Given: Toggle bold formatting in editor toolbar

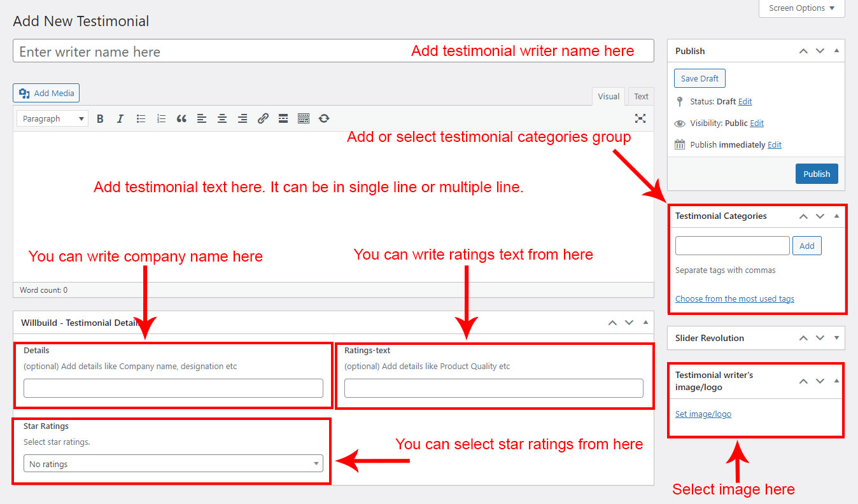Looking at the screenshot, I should (x=100, y=118).
